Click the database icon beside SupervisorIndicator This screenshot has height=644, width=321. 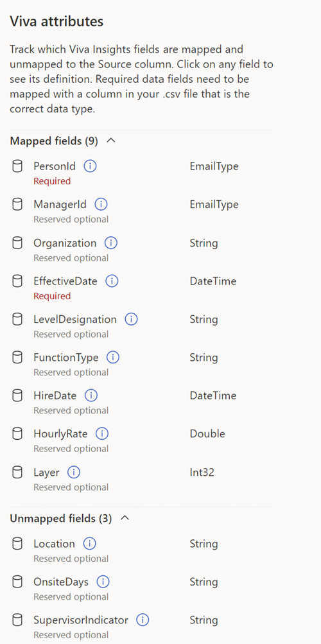click(17, 620)
